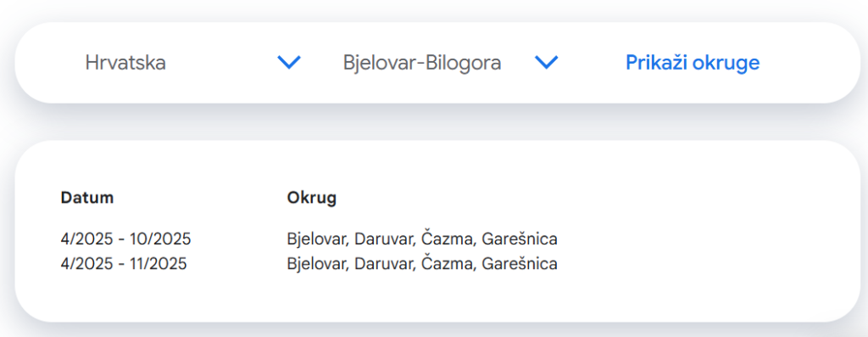Select the 11/2025 end date

coord(159,263)
